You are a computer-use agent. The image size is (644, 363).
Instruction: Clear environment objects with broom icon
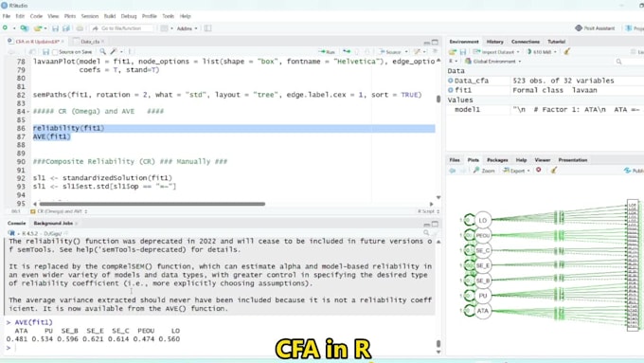click(567, 52)
